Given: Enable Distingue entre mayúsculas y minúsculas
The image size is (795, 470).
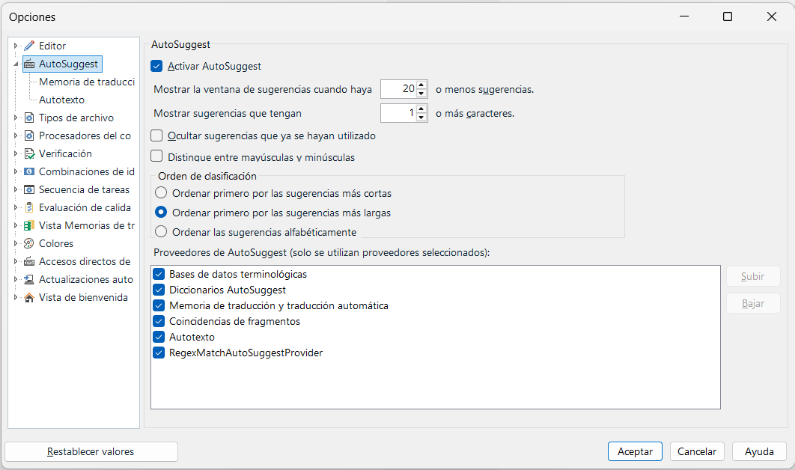Looking at the screenshot, I should [157, 156].
